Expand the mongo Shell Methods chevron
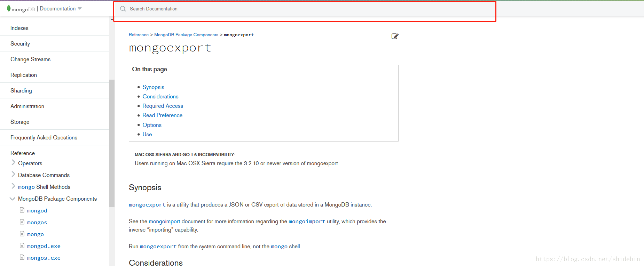 click(13, 186)
